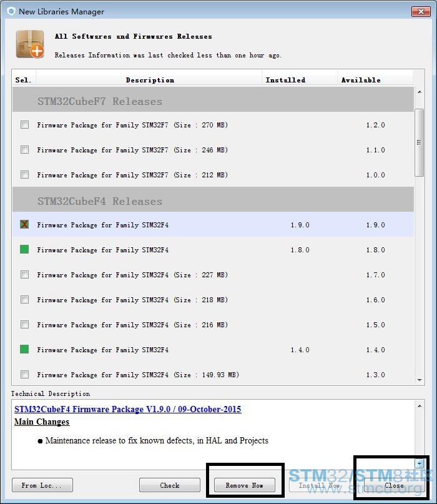Close the New Libraries Manager window
The height and width of the screenshot is (504, 437).
pyautogui.click(x=421, y=12)
